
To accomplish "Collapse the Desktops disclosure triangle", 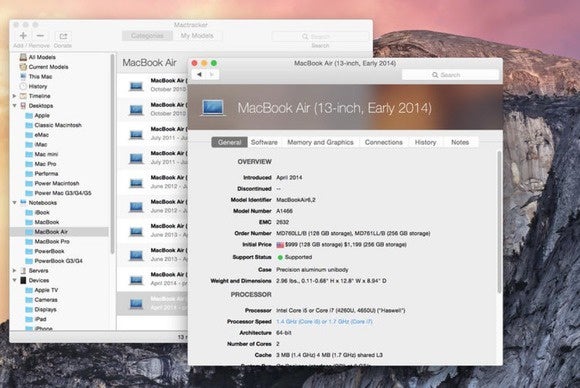I will pos(14,106).
